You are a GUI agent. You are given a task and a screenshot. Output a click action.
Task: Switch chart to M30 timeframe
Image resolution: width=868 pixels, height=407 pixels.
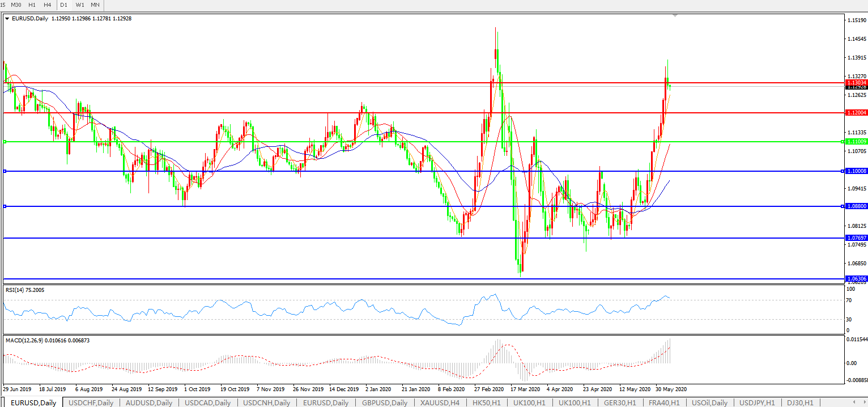coord(16,5)
